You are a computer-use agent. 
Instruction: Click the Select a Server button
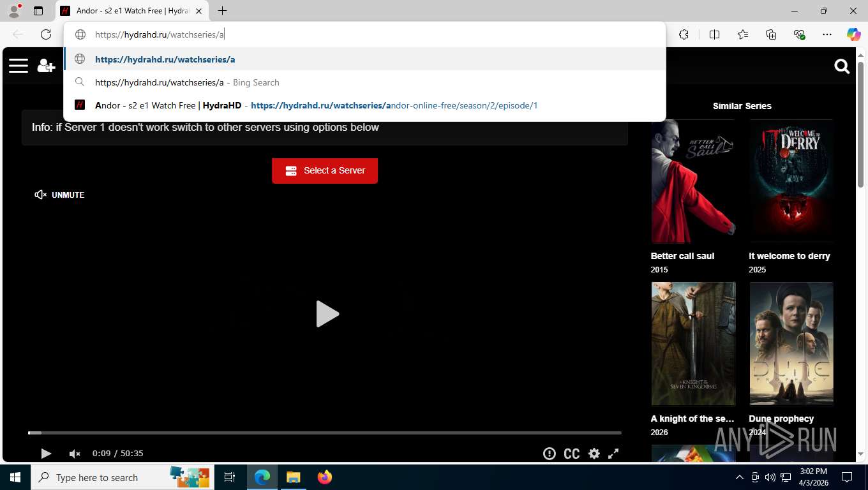click(325, 170)
